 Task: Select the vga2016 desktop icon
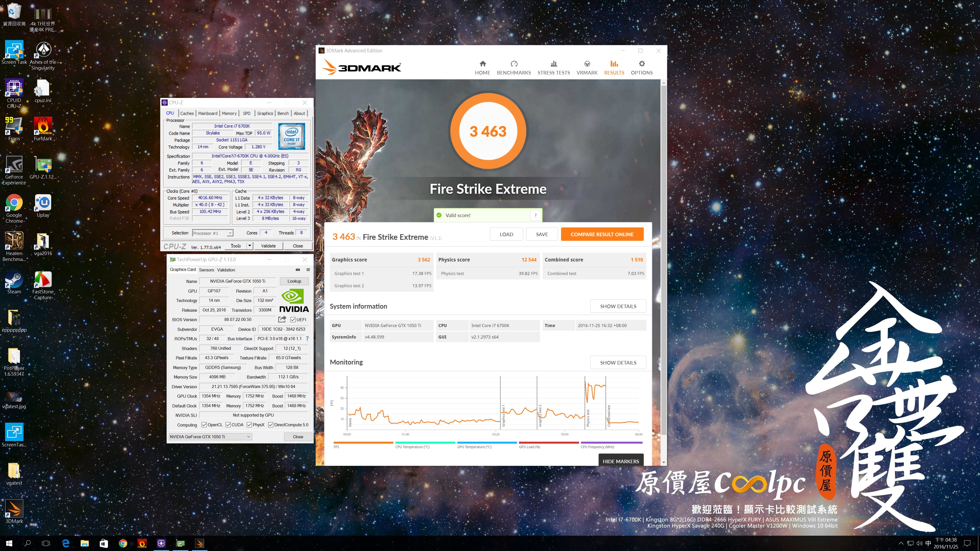(x=43, y=244)
